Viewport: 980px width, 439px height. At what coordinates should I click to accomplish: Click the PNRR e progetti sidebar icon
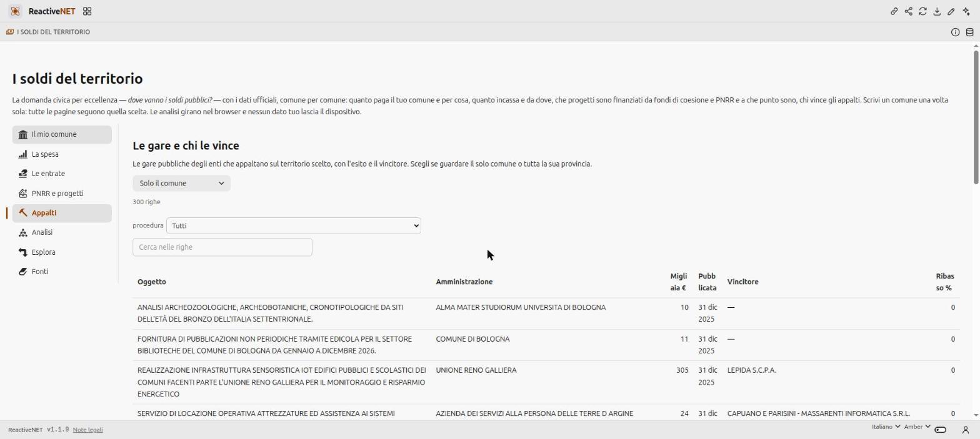tap(23, 194)
